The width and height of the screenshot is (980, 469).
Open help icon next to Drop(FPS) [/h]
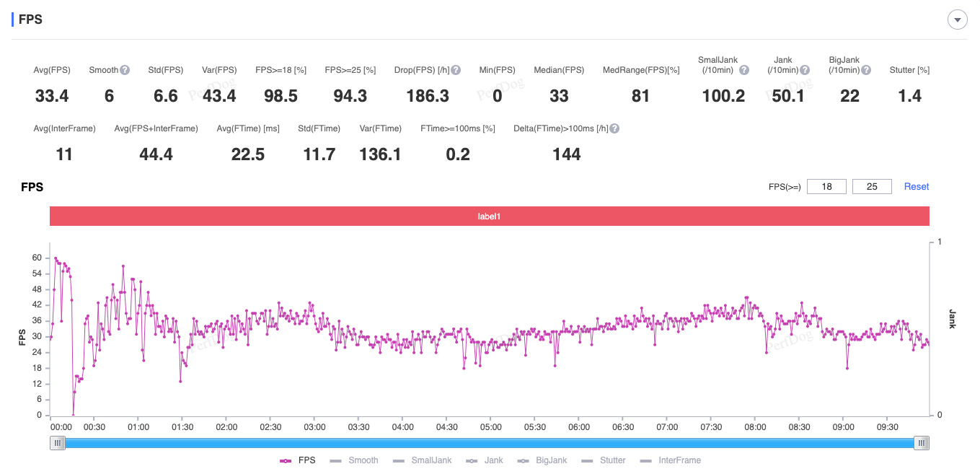[456, 70]
